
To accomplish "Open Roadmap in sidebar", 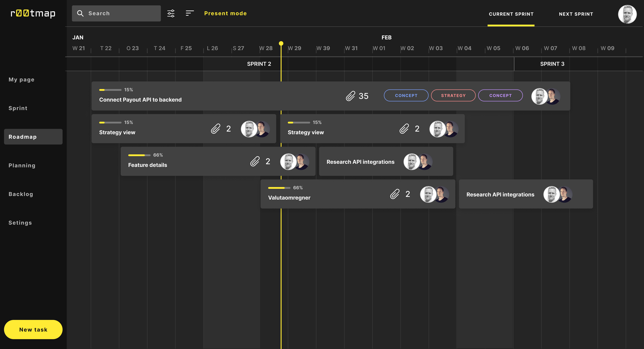I will tap(33, 137).
